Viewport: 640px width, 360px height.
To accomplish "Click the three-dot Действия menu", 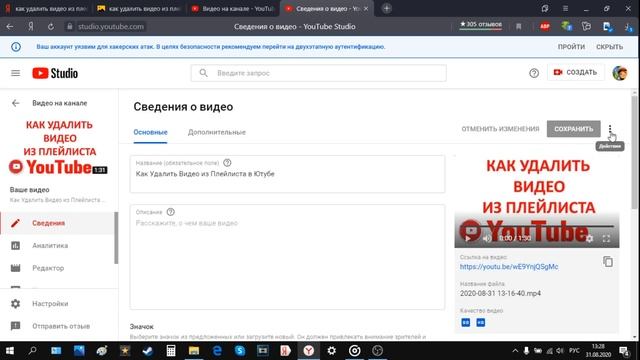I will tap(610, 129).
